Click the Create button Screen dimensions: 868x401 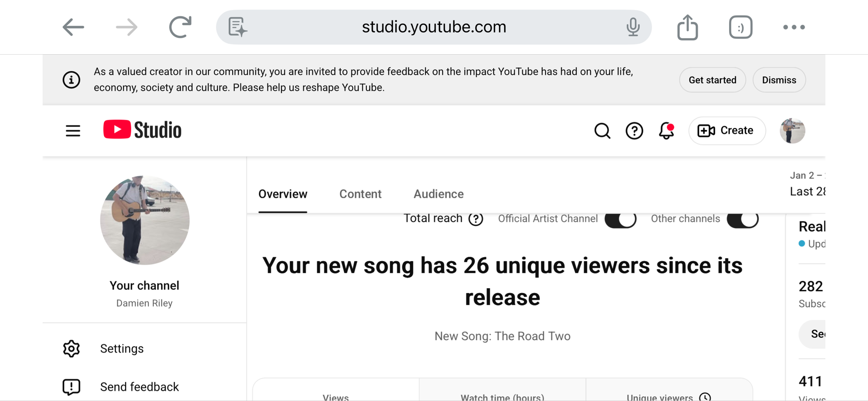(727, 131)
